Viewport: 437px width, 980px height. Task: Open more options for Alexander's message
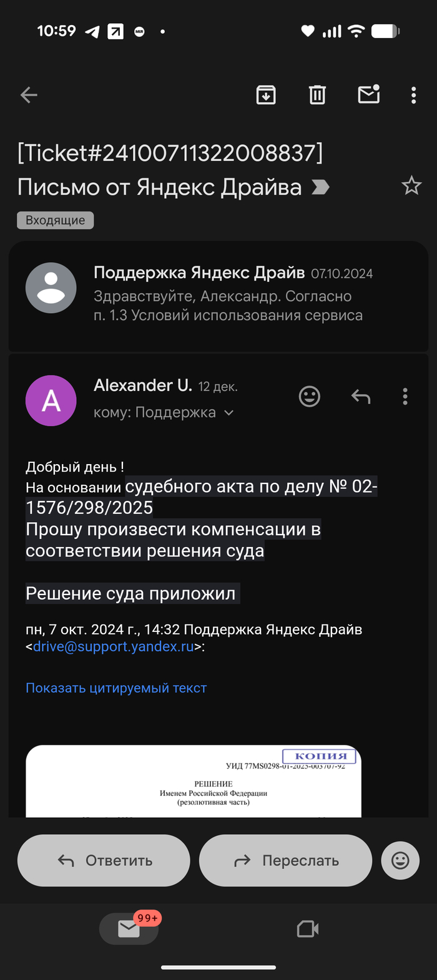405,397
